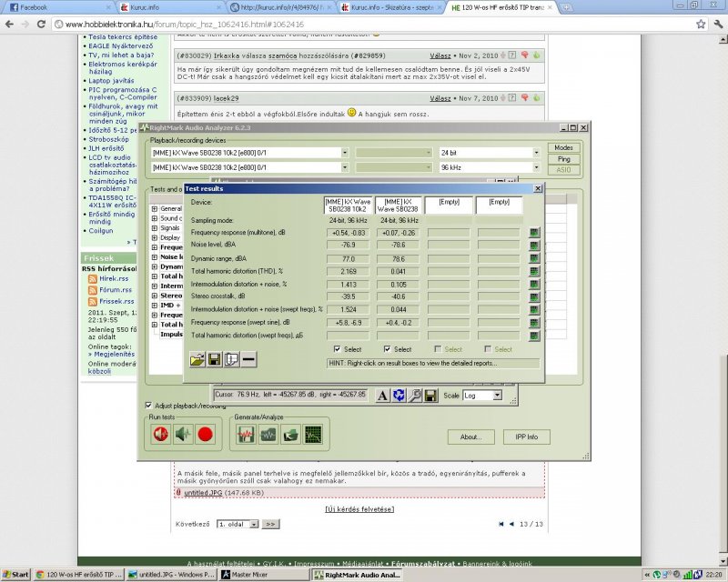This screenshot has height=582, width=728.
Task: Open the Stereo crosstalk graph icon
Action: coord(534,296)
